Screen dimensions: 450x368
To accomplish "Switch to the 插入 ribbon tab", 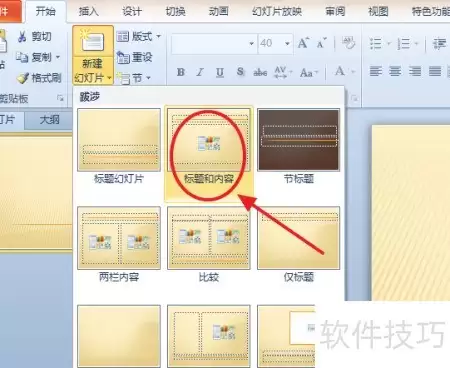I will point(88,11).
